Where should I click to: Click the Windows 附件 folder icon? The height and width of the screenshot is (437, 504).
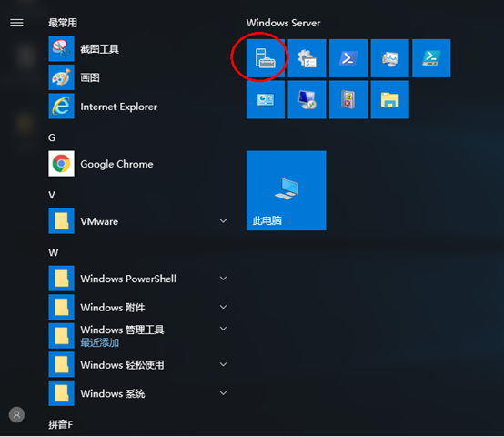[61, 307]
